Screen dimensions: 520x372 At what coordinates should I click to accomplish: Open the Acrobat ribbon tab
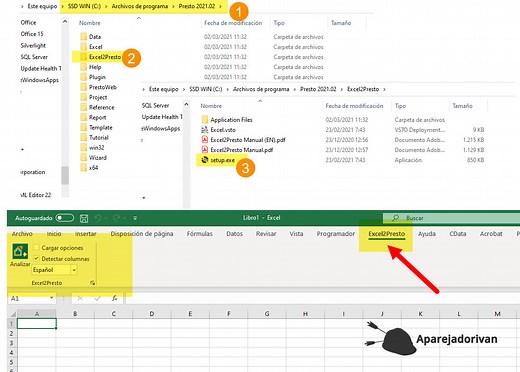click(491, 234)
